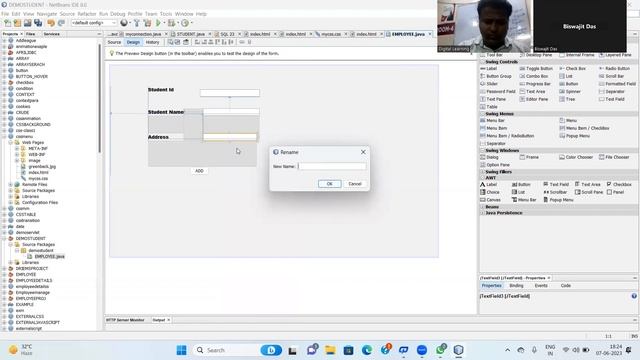Collapse the Swing Windows palette section

pos(482,151)
